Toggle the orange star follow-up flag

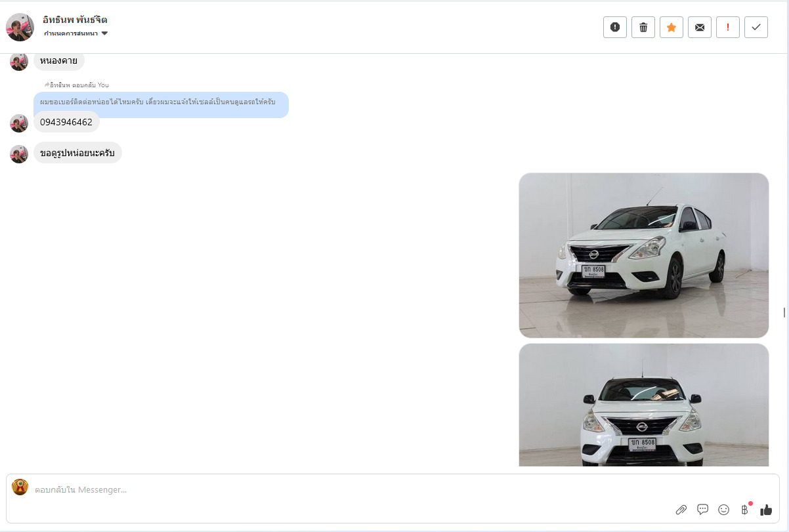click(x=671, y=27)
